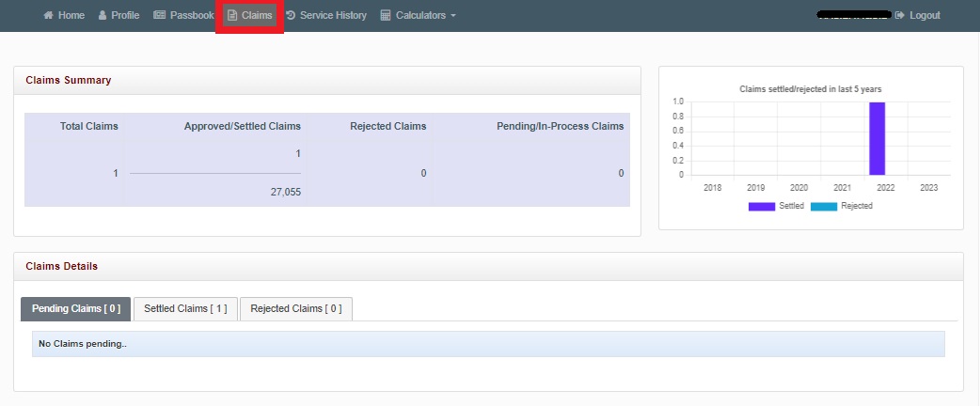This screenshot has width=980, height=406.
Task: Click the Passbook icon in navbar
Action: pyautogui.click(x=159, y=16)
